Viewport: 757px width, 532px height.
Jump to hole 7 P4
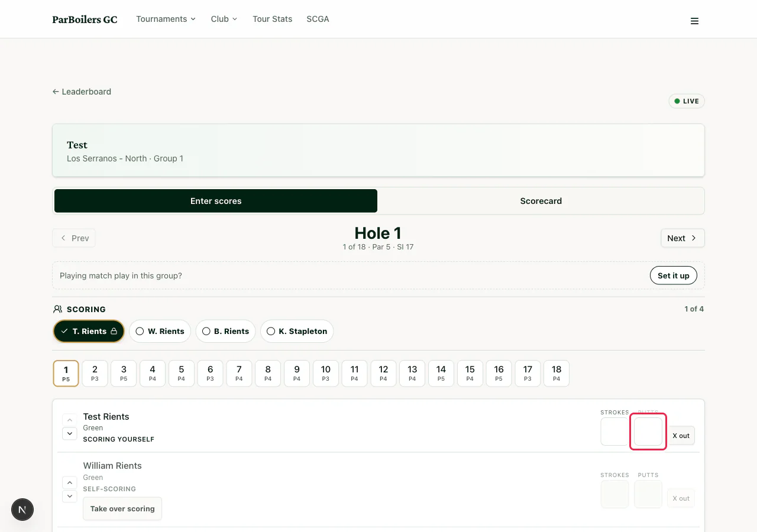[x=239, y=374]
